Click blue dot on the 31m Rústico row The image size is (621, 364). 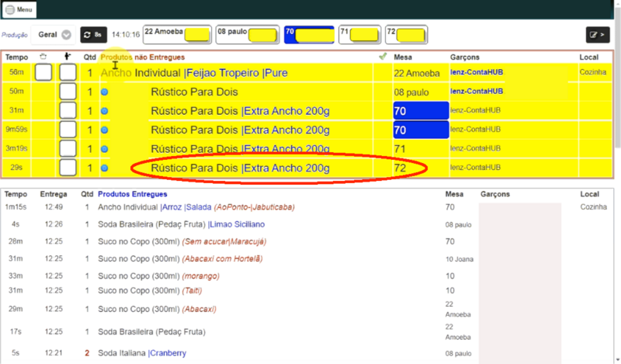click(105, 111)
